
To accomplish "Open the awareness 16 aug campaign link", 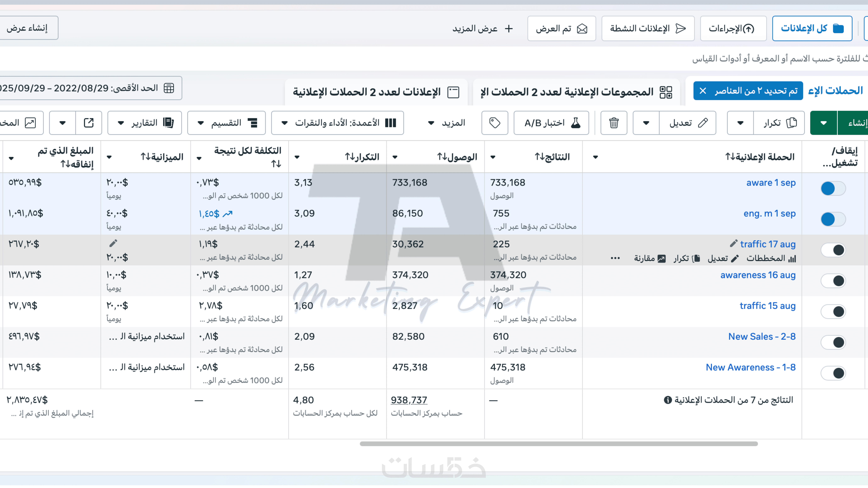I will [758, 275].
